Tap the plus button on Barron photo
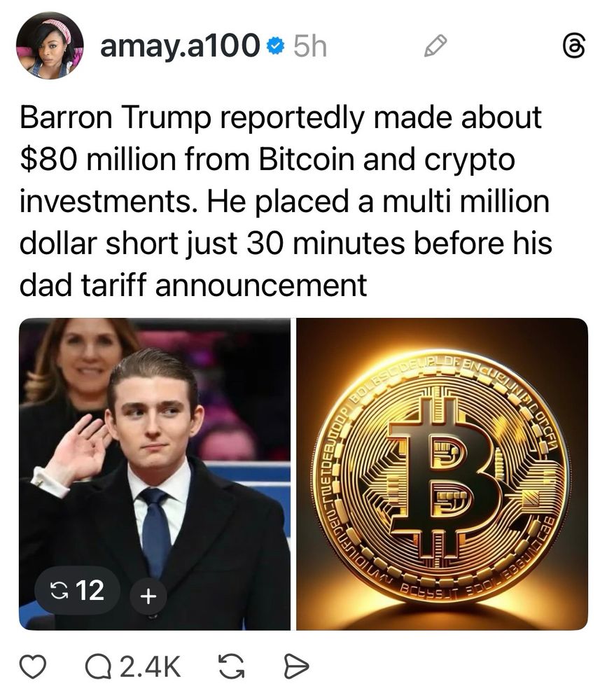 tap(148, 596)
